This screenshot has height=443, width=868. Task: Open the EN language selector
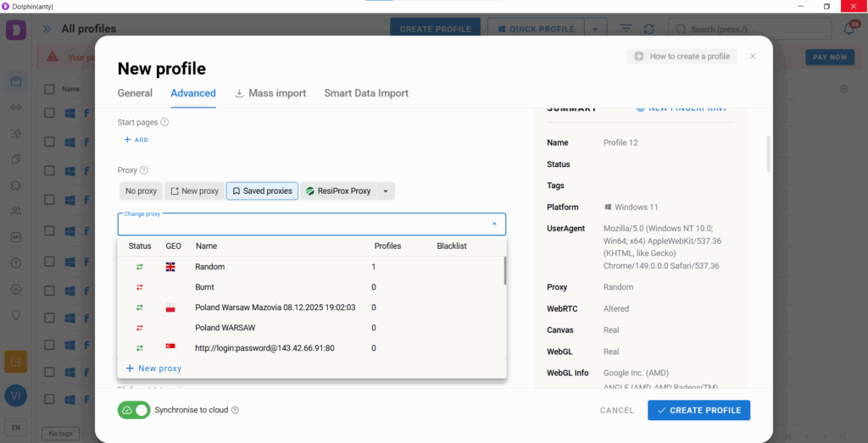pyautogui.click(x=16, y=427)
